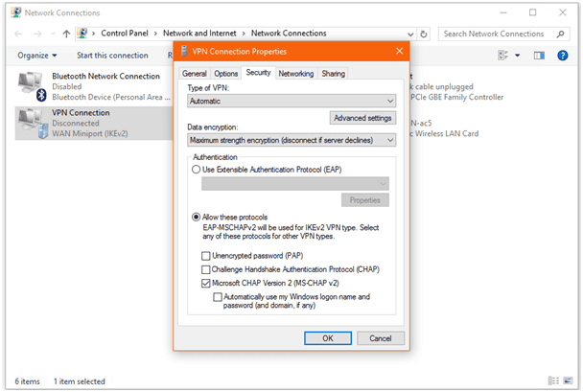
Task: Expand the chevron after Control Panel
Action: pyautogui.click(x=155, y=34)
